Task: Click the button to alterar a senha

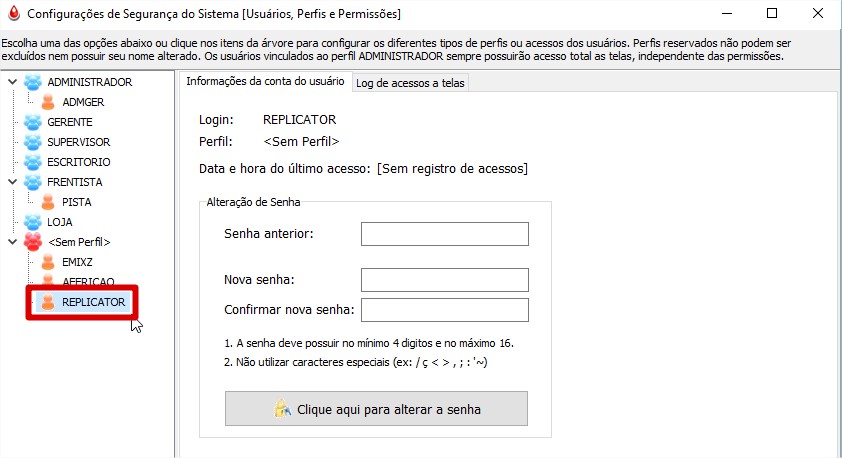Action: pyautogui.click(x=376, y=409)
